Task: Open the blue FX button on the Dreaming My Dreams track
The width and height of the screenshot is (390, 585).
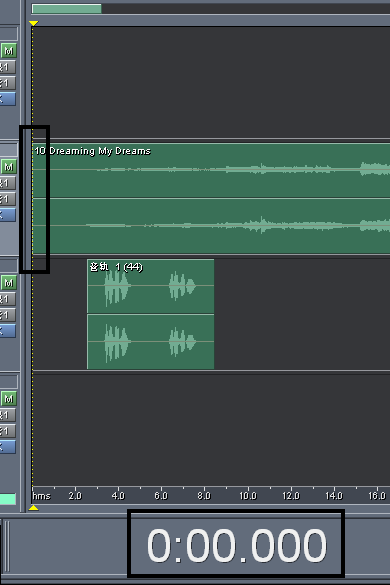Action: (7, 215)
